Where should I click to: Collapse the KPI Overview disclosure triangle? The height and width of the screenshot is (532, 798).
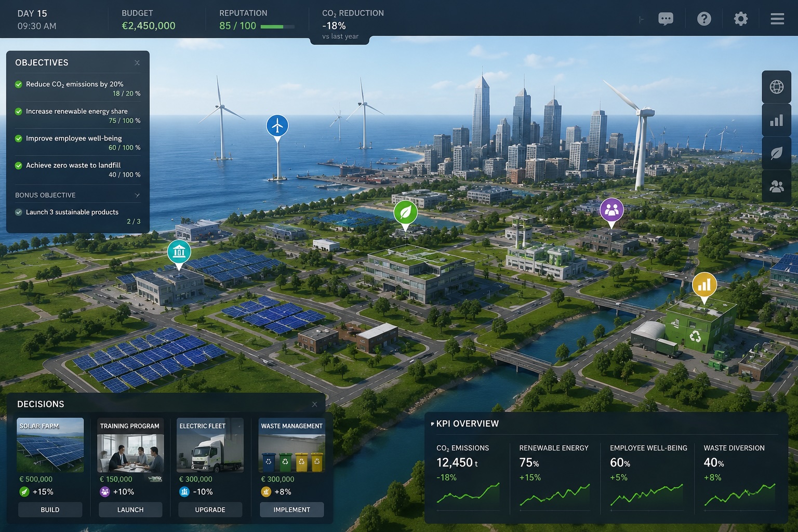(x=432, y=424)
